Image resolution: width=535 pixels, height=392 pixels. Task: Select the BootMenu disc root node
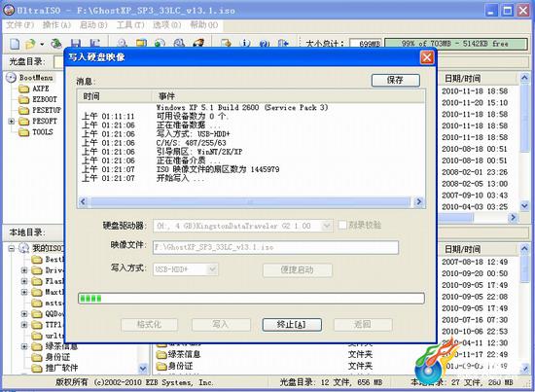[36, 78]
